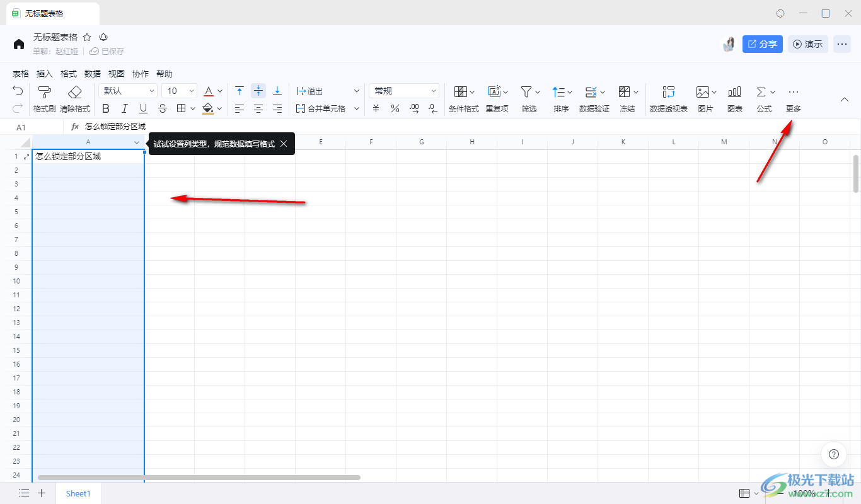Screen dimensions: 861x504
Task: Align text to bottom
Action: pos(277,91)
